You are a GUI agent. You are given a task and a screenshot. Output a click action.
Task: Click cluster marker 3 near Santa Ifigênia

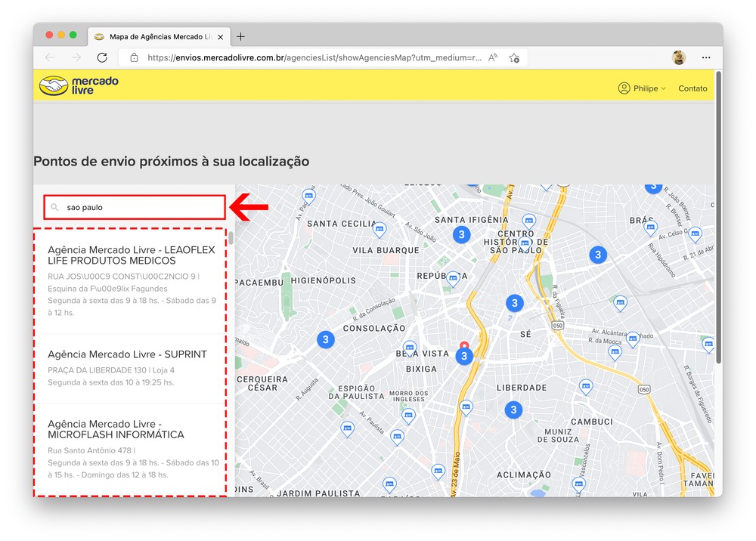[x=461, y=235]
